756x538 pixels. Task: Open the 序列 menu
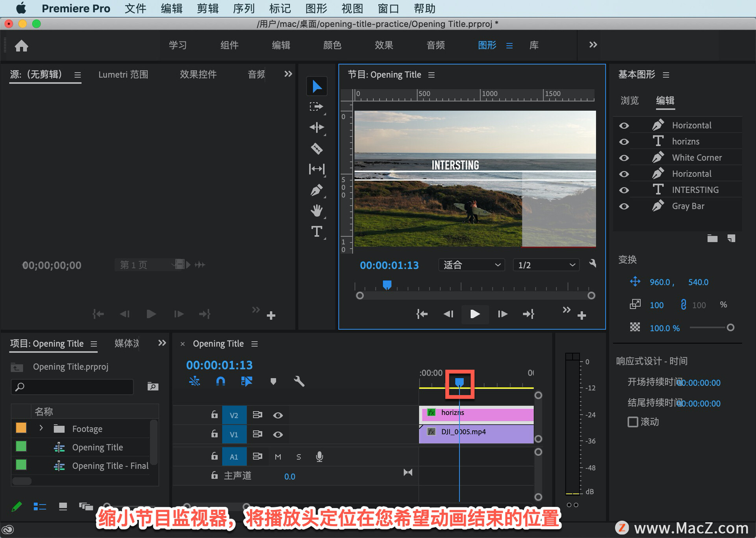point(243,8)
